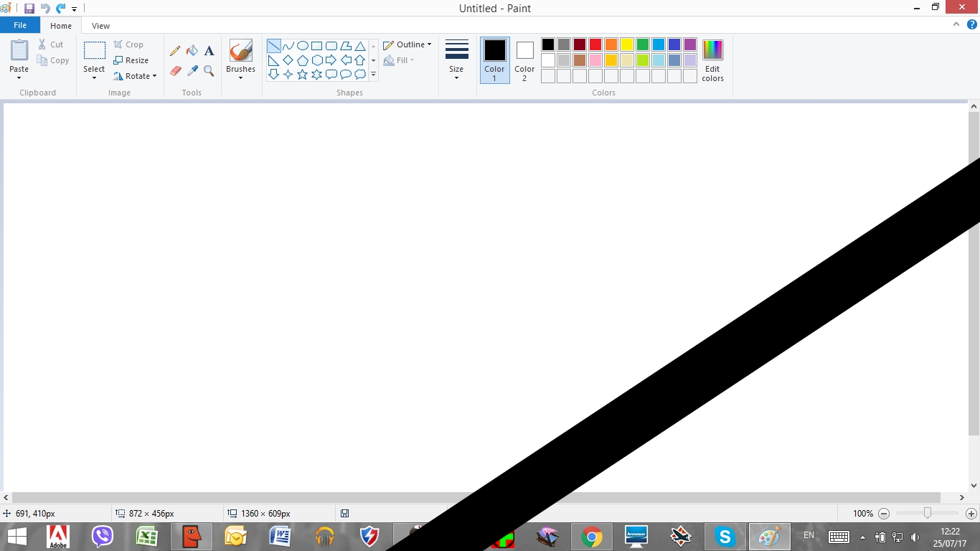The image size is (980, 551).
Task: Choose the five-point star shape
Action: (x=302, y=75)
